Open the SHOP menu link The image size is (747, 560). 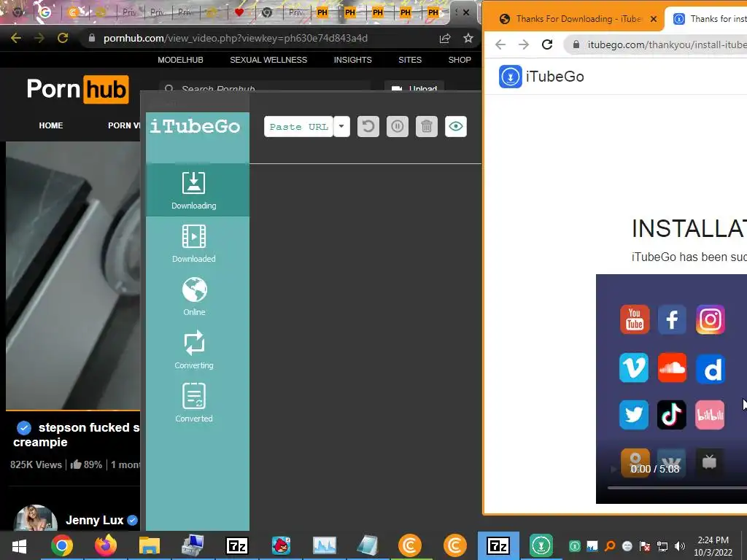click(460, 60)
